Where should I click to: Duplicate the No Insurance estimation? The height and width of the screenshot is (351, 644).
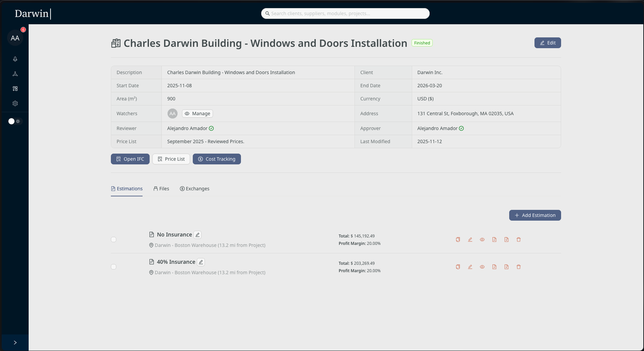pyautogui.click(x=458, y=240)
